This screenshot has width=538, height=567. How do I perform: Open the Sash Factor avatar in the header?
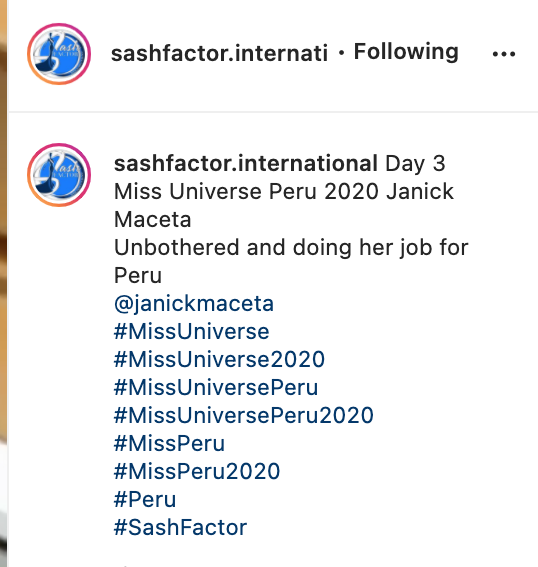point(59,54)
